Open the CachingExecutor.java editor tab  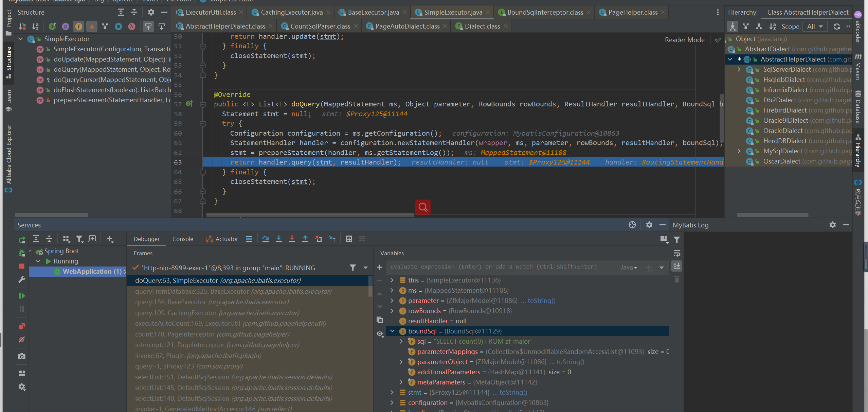(291, 13)
